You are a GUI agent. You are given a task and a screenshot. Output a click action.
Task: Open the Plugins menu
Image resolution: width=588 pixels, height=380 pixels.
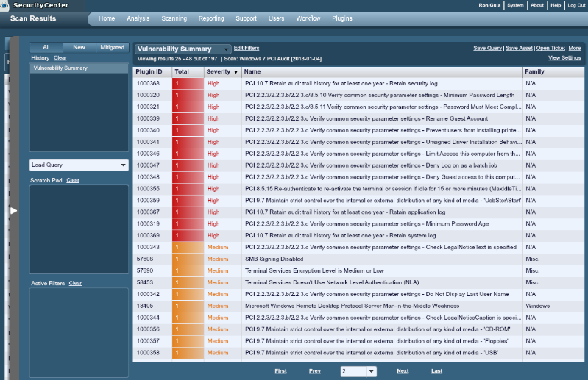342,18
